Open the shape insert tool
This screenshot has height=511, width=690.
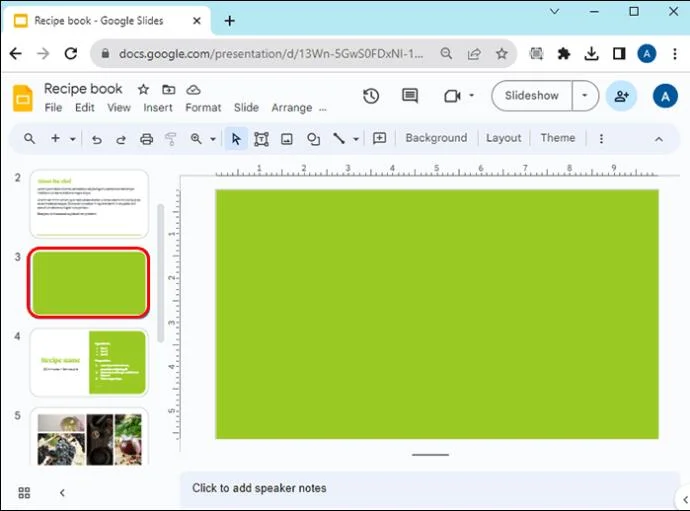[x=313, y=139]
